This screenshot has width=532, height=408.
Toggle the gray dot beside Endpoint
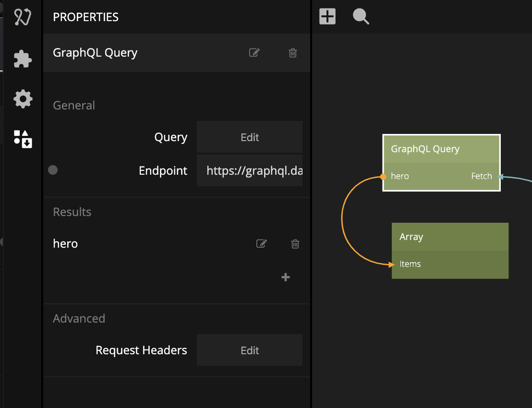(x=53, y=170)
